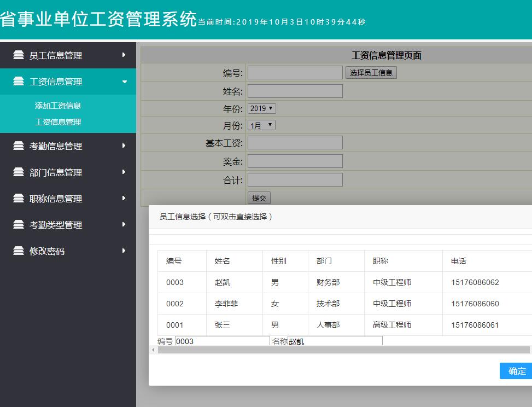Viewport: 532px width, 407px height.
Task: Click the stack icon beside 修改密码
Action: click(19, 251)
